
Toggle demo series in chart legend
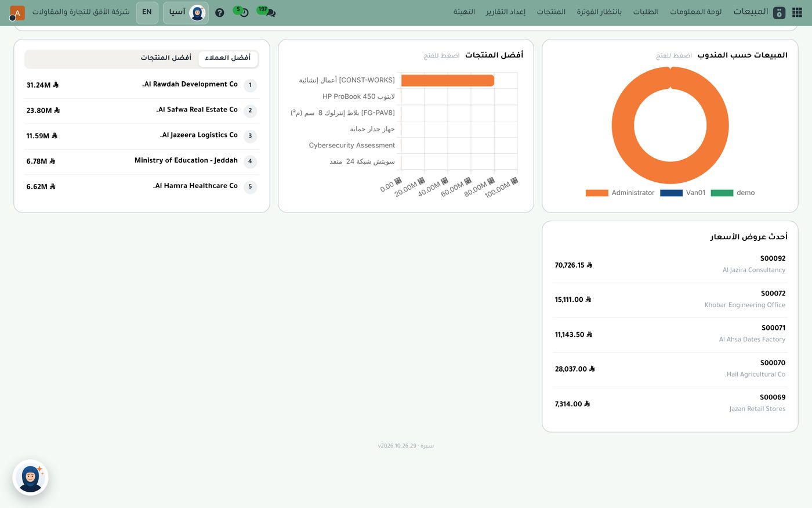coord(733,193)
